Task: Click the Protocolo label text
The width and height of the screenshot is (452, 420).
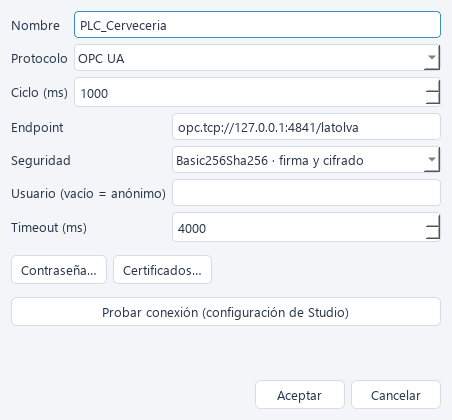Action: tap(39, 58)
